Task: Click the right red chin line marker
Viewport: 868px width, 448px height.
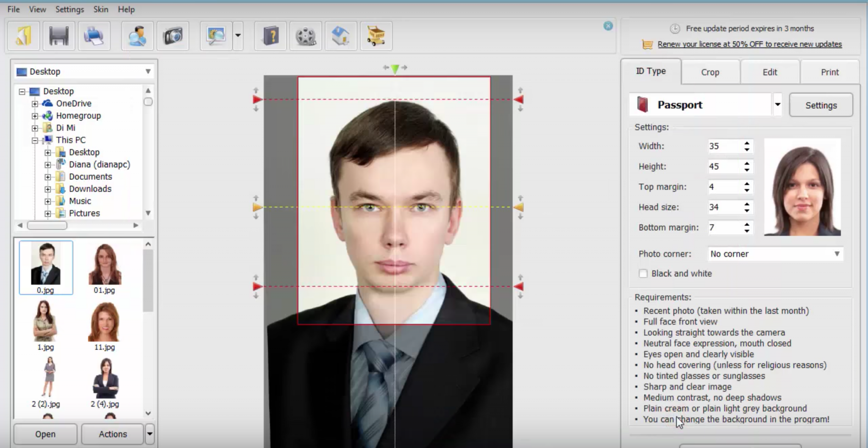Action: [519, 287]
